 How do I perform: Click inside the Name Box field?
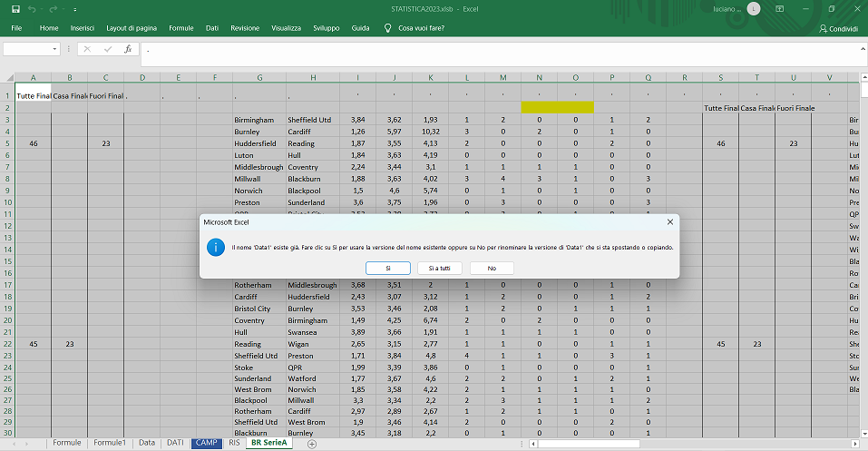[26, 49]
